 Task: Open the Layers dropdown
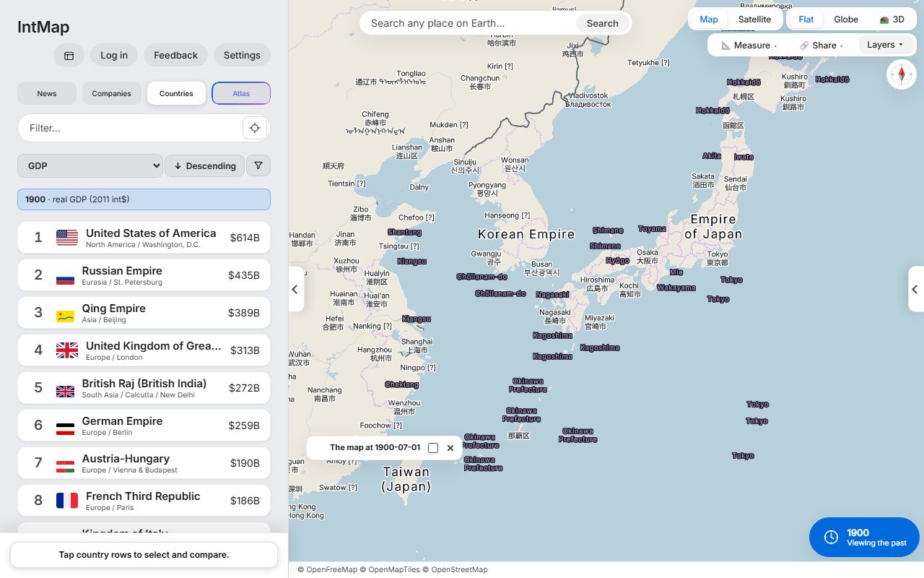[x=885, y=45]
